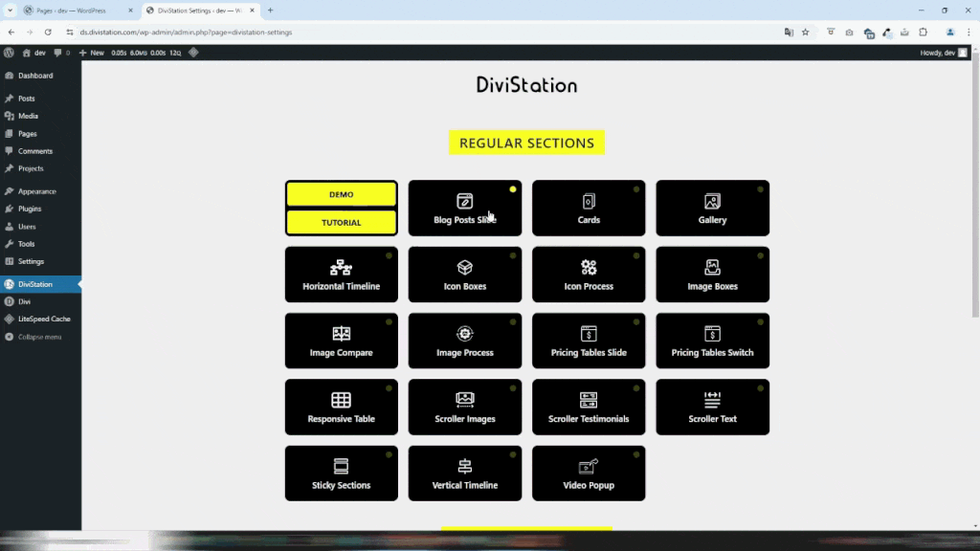
Task: Open the Plugins menu item
Action: pos(30,209)
